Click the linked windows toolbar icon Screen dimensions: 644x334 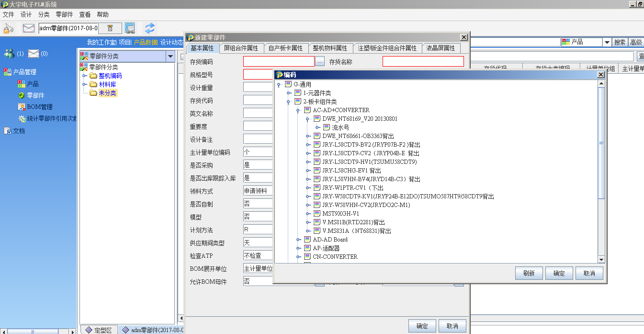point(130,28)
